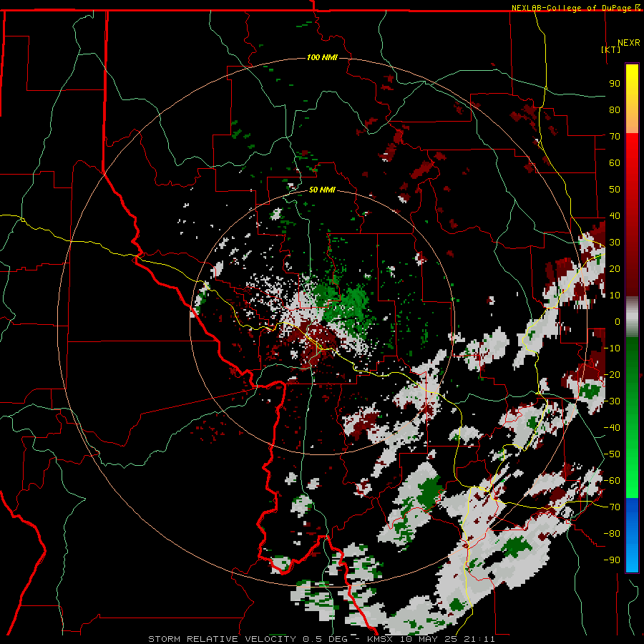The image size is (644, 644).
Task: Click the -60 value on the velocity scale
Action: click(x=612, y=481)
